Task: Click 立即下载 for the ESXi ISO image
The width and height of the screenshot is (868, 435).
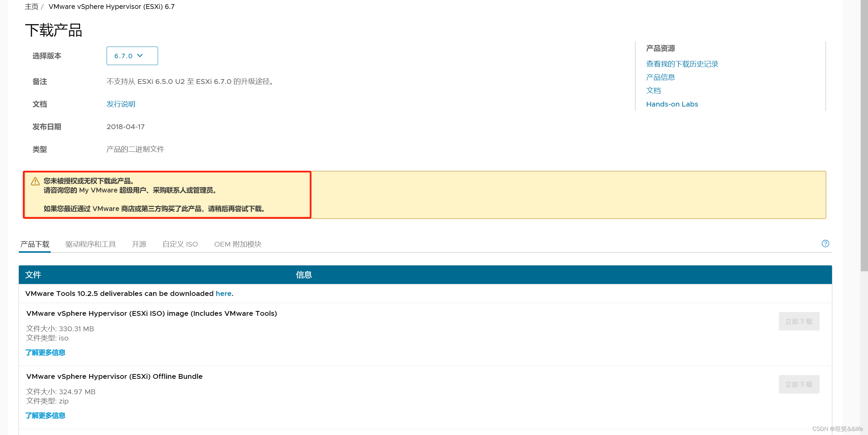Action: 799,321
